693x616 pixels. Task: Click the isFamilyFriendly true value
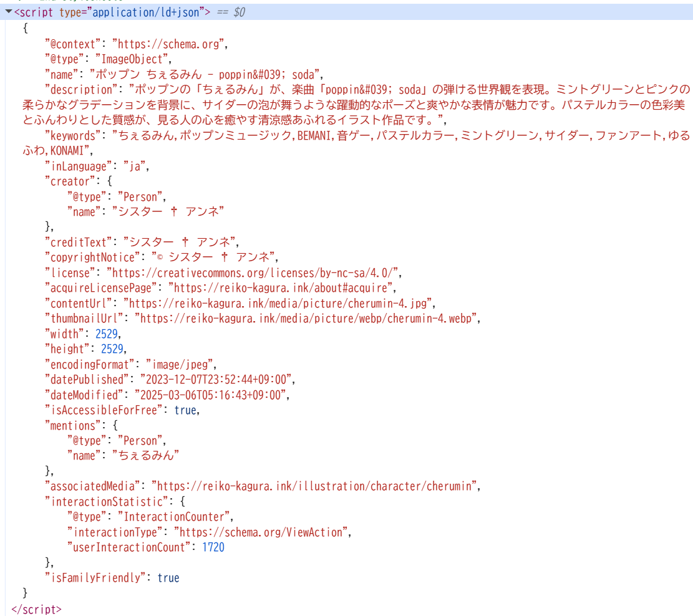[168, 577]
